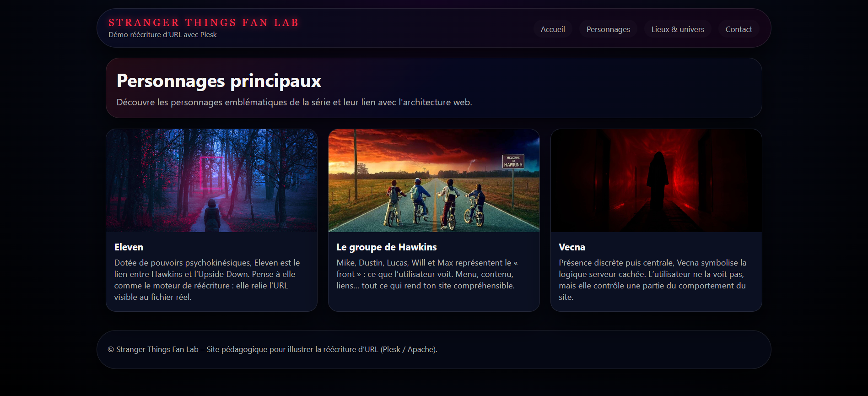The width and height of the screenshot is (868, 396).
Task: Click the Découvre les personnages intro sentence
Action: pos(294,102)
